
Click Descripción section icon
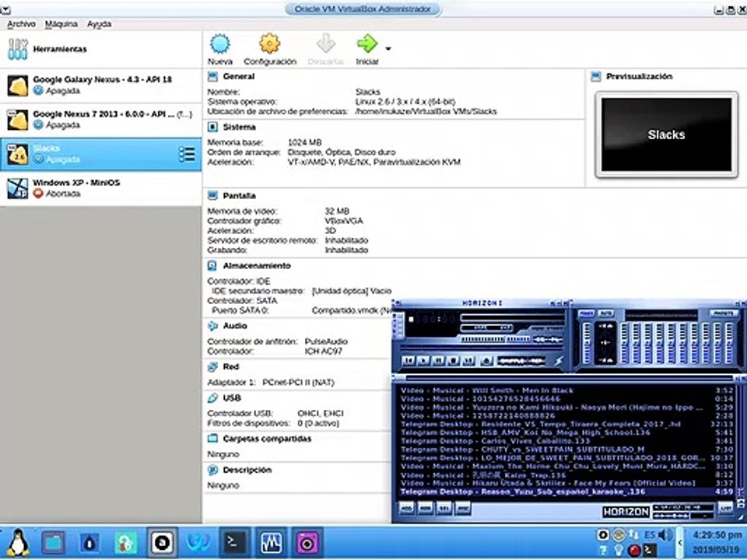(213, 470)
